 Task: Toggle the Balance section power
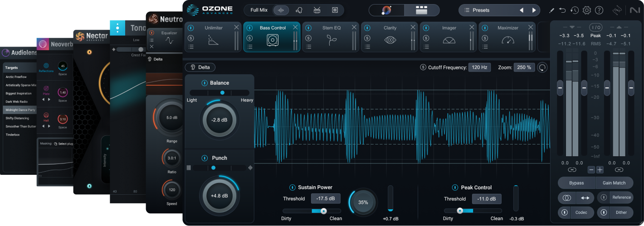(x=204, y=83)
